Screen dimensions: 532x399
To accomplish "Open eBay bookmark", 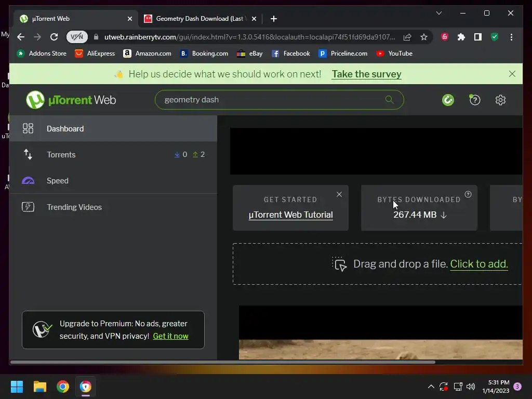I will tap(250, 54).
